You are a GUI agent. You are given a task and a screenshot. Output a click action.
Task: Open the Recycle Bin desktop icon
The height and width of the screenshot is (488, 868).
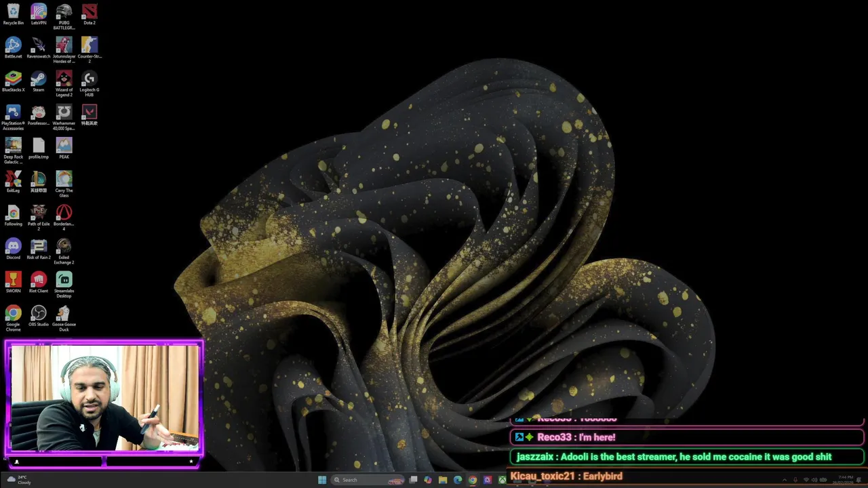(13, 14)
